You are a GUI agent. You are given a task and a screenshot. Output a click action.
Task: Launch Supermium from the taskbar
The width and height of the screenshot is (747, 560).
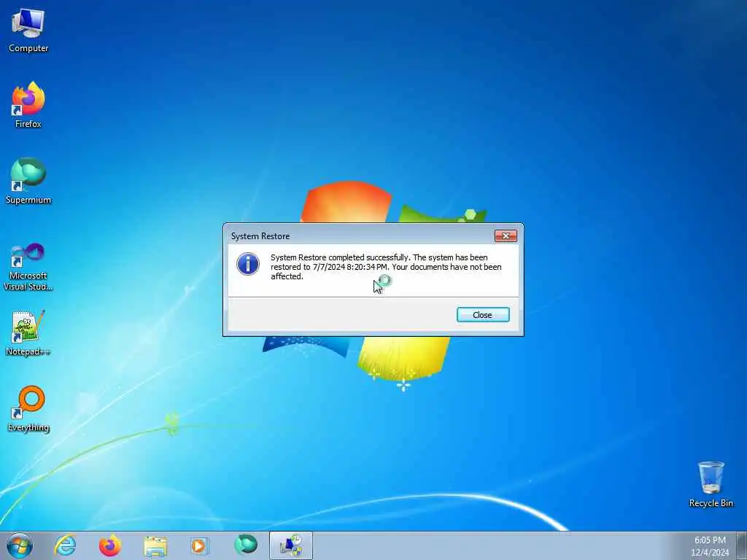click(x=245, y=545)
